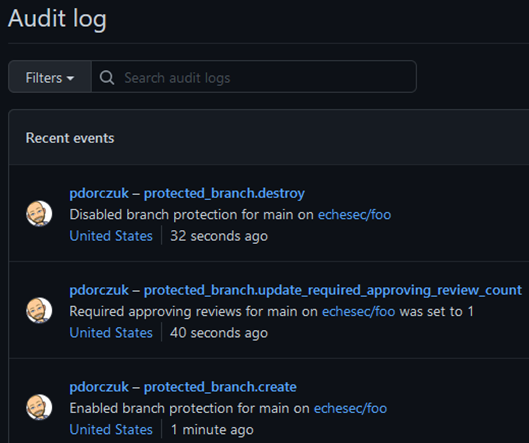Open echesec/foo link in enabled protection entry

[350, 409]
